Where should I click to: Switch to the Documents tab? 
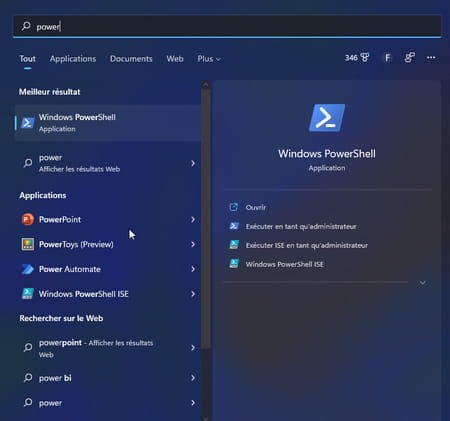coord(131,59)
